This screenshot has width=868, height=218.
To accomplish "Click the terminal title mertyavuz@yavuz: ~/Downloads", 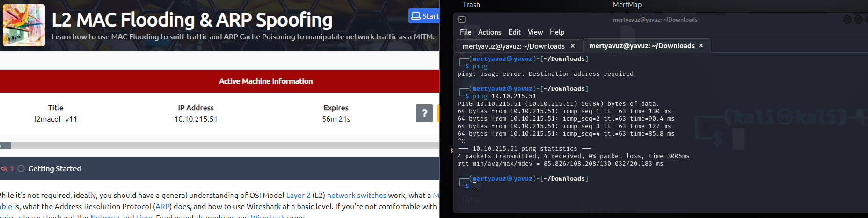I will (655, 20).
